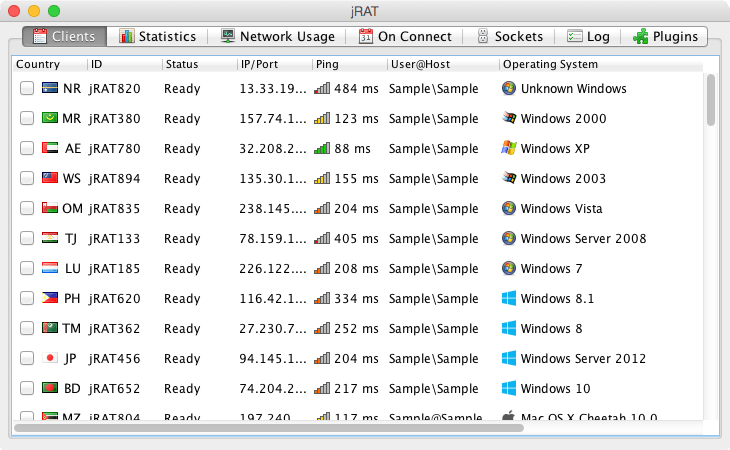Tick the checkbox for client jRAT820
This screenshot has width=730, height=450.
(27, 89)
